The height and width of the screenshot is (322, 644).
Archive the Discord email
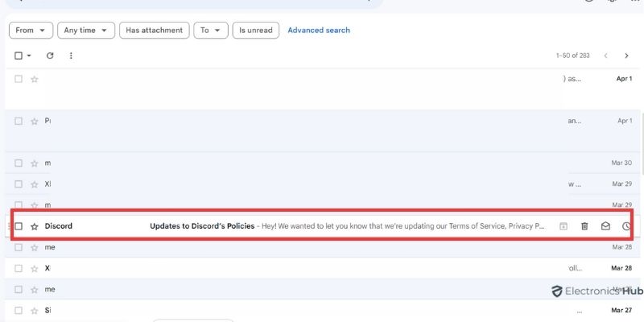point(563,226)
